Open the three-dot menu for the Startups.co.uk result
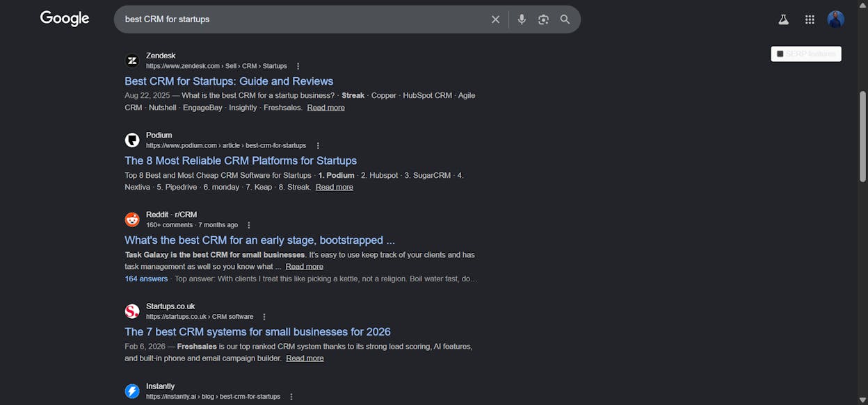 click(264, 317)
